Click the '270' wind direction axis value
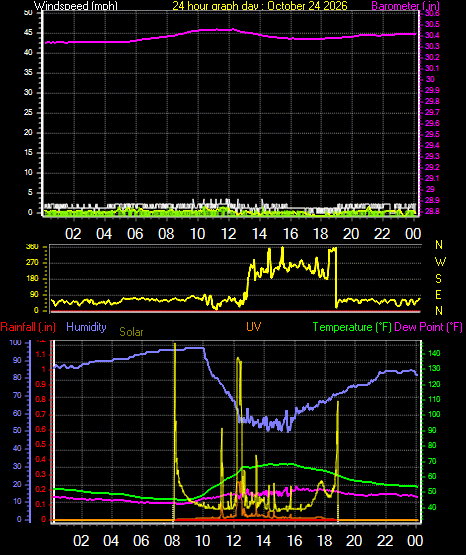Image resolution: width=466 pixels, height=555 pixels. tap(32, 263)
